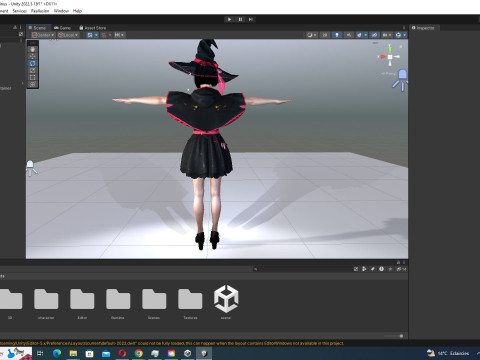
Task: Toggle scene effects button
Action: click(x=359, y=35)
